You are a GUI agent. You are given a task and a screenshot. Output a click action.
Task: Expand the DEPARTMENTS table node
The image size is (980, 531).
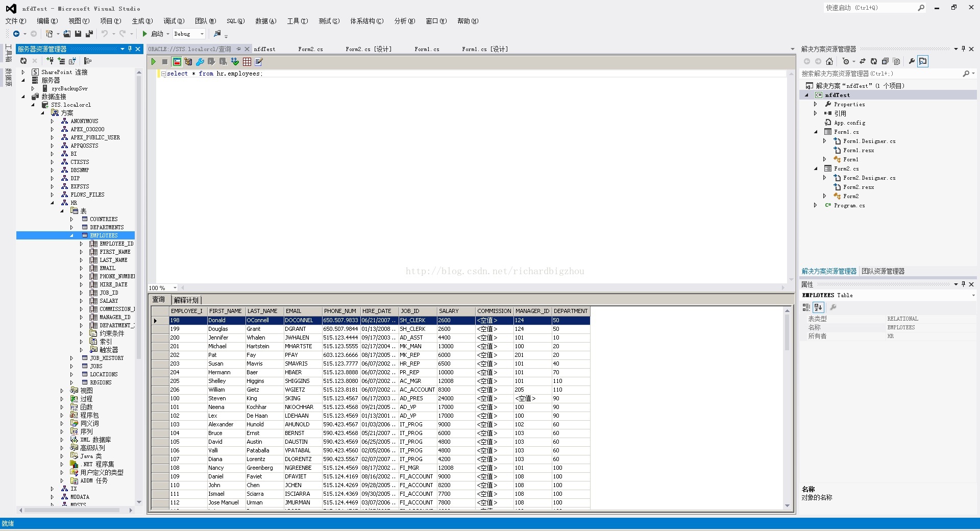coord(71,227)
